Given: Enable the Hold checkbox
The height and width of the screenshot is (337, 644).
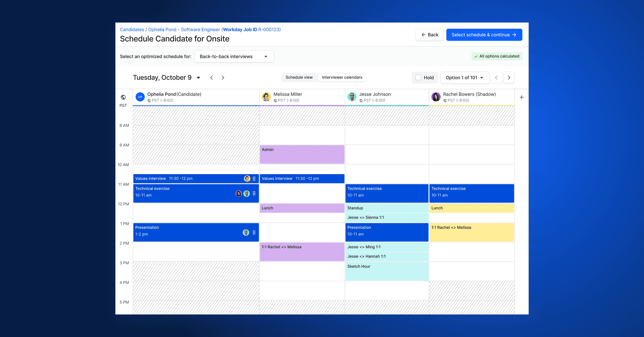Looking at the screenshot, I should [418, 77].
